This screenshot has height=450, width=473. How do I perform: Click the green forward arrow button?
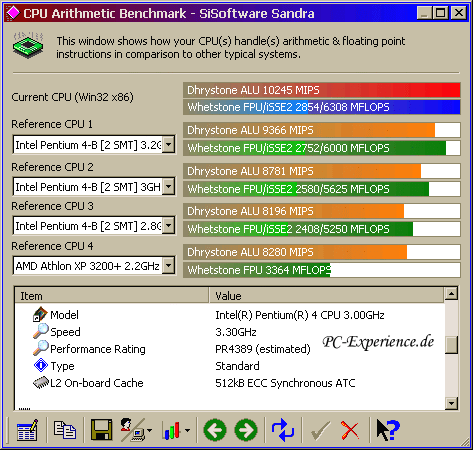[246, 430]
